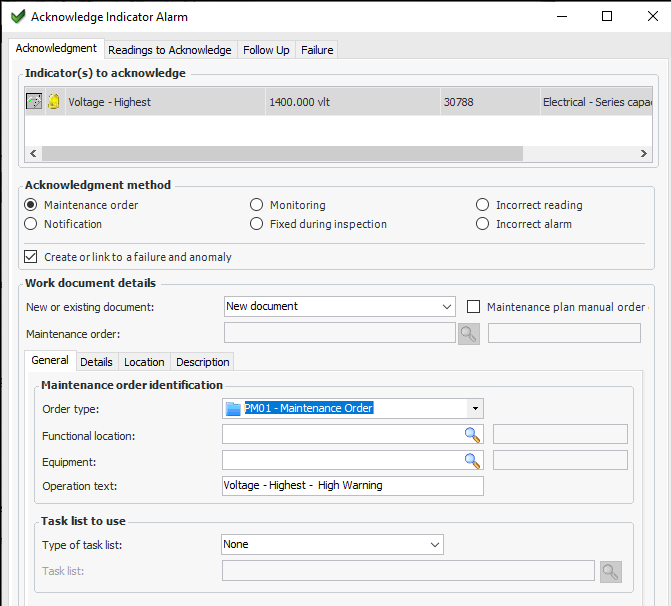
Task: Click the Operation text input field
Action: (352, 486)
